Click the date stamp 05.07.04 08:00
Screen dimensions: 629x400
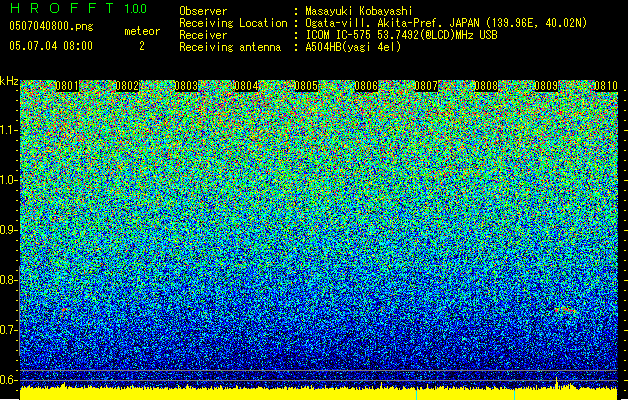[x=51, y=46]
